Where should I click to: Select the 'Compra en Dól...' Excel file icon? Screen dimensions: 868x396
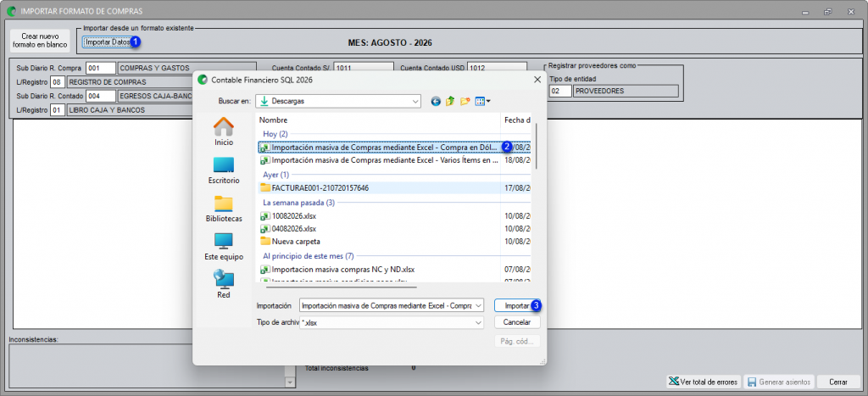pyautogui.click(x=265, y=148)
